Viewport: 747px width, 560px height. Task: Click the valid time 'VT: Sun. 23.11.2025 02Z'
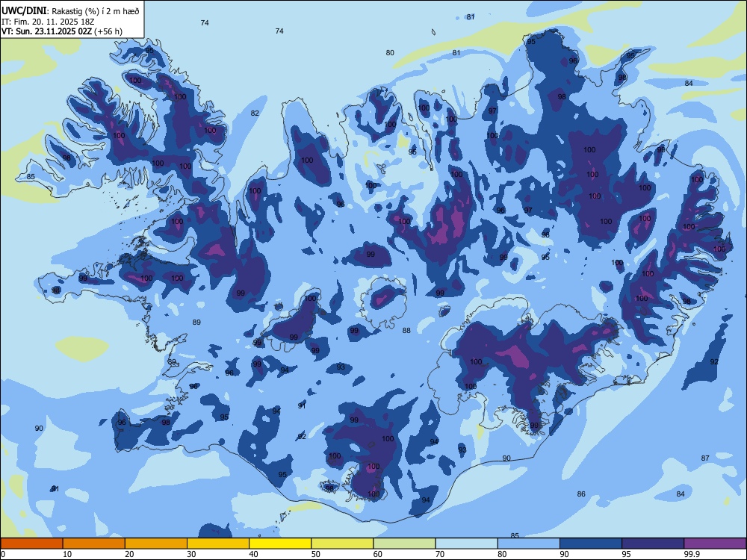click(46, 31)
